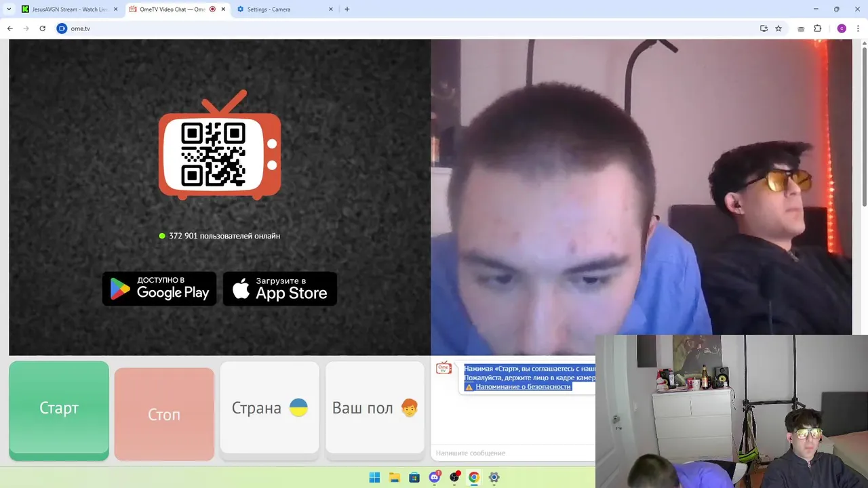Click the Напишите сообщение message field
Image resolution: width=868 pixels, height=488 pixels.
click(513, 453)
